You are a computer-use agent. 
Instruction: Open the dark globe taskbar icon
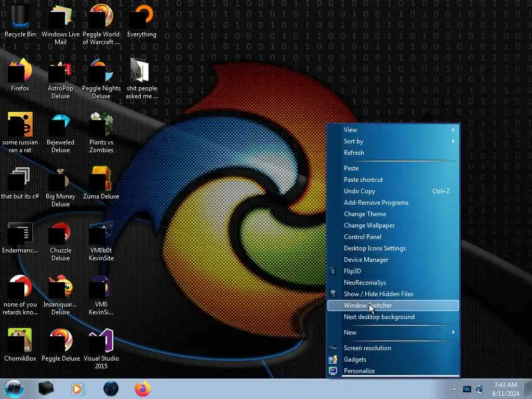(111, 389)
